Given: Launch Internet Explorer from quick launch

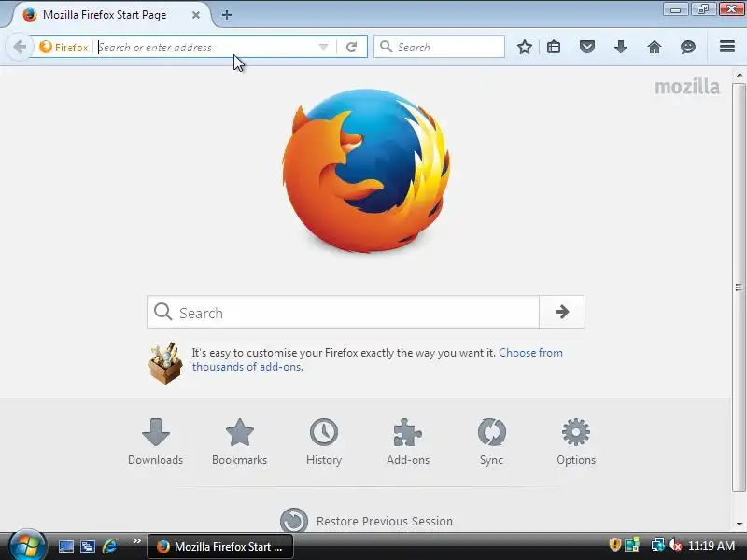Looking at the screenshot, I should coord(110,546).
